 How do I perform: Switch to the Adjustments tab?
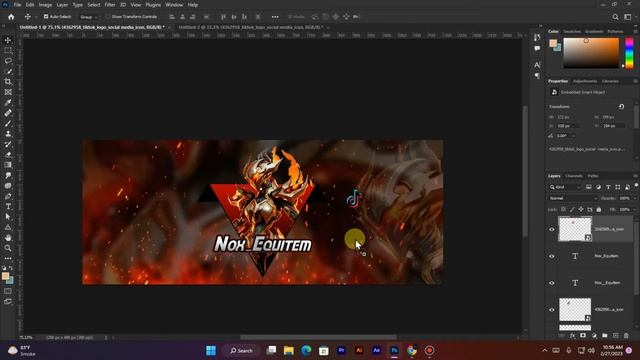[x=584, y=81]
